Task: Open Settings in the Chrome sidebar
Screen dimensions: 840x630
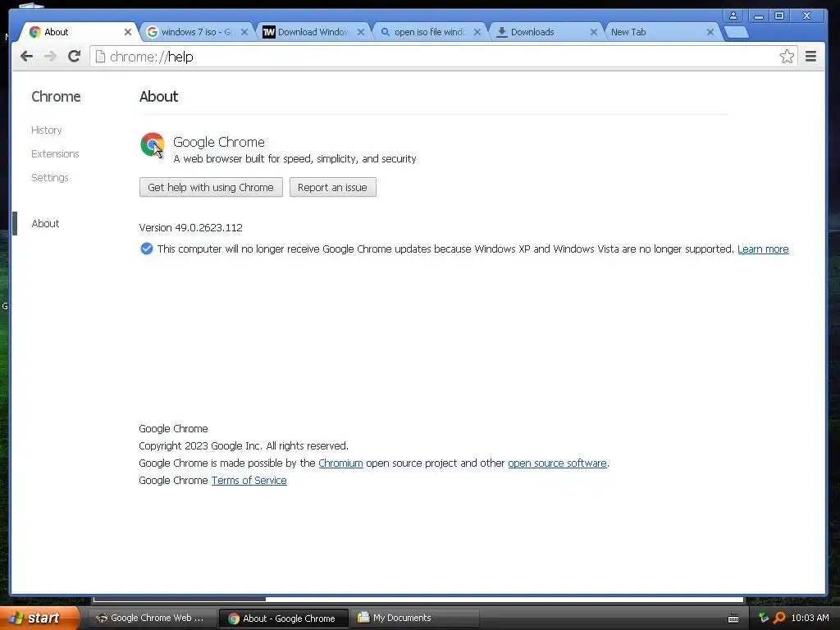Action: 50,177
